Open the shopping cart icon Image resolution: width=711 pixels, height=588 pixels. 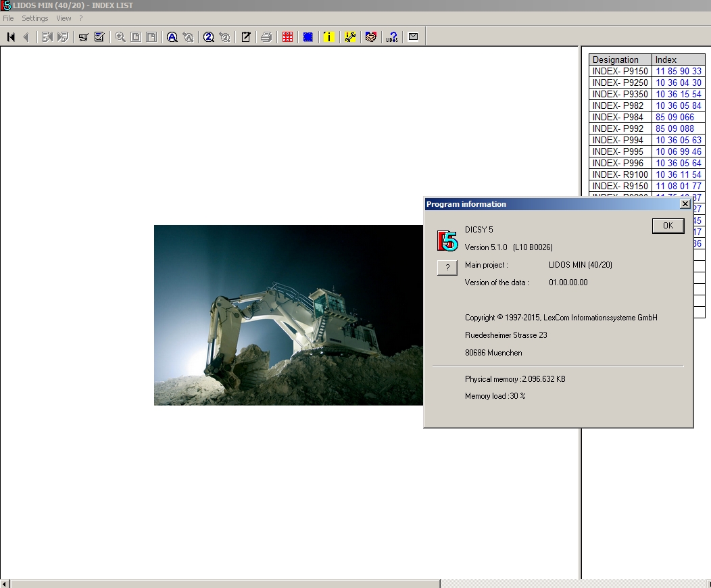point(82,37)
